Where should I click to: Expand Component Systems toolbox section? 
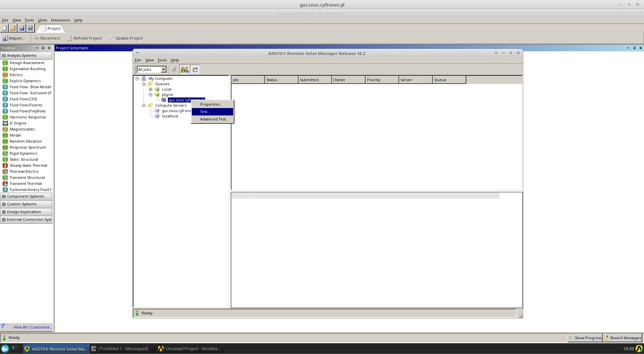(4, 197)
